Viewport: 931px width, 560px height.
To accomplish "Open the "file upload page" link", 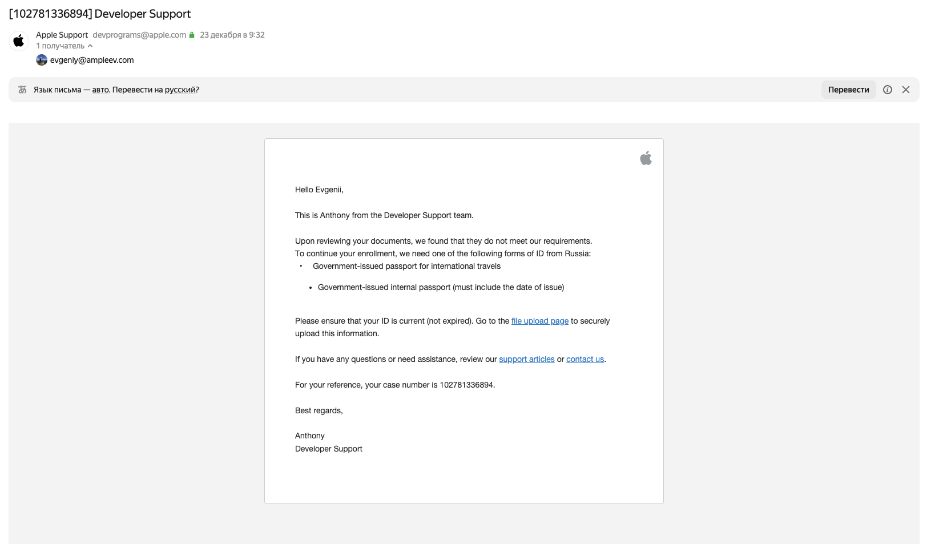I will (539, 321).
